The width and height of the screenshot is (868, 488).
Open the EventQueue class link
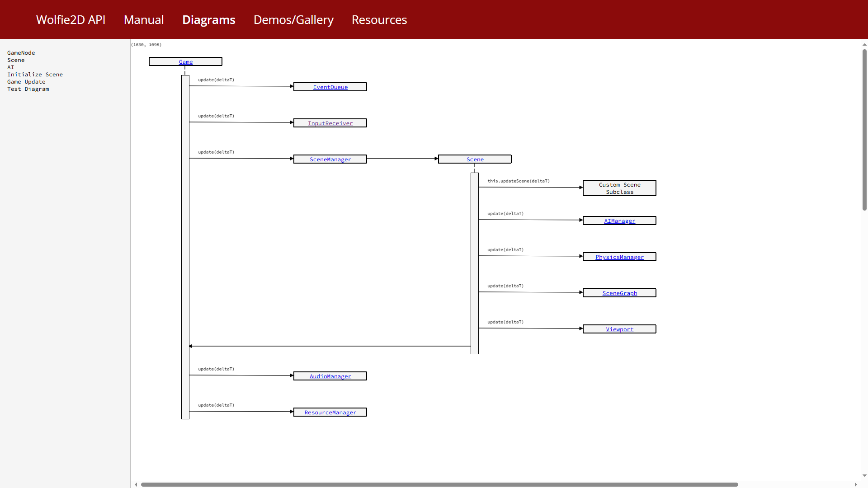click(x=330, y=87)
